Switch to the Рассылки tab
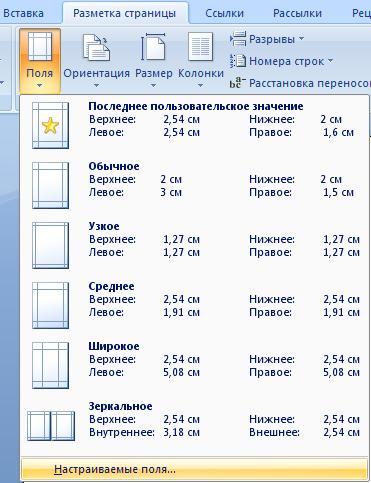Screen dimensions: 371x483 pos(297,13)
